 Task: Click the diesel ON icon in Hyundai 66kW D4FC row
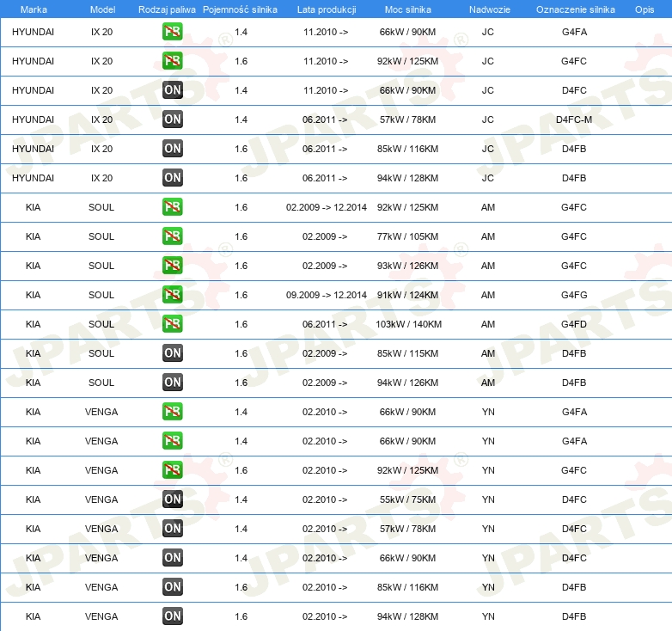tap(172, 90)
